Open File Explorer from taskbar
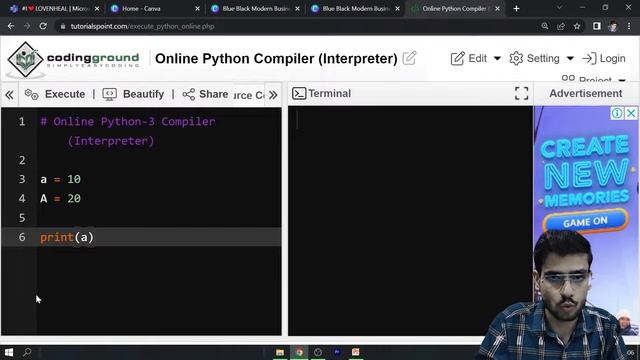640x360 pixels. [280, 352]
